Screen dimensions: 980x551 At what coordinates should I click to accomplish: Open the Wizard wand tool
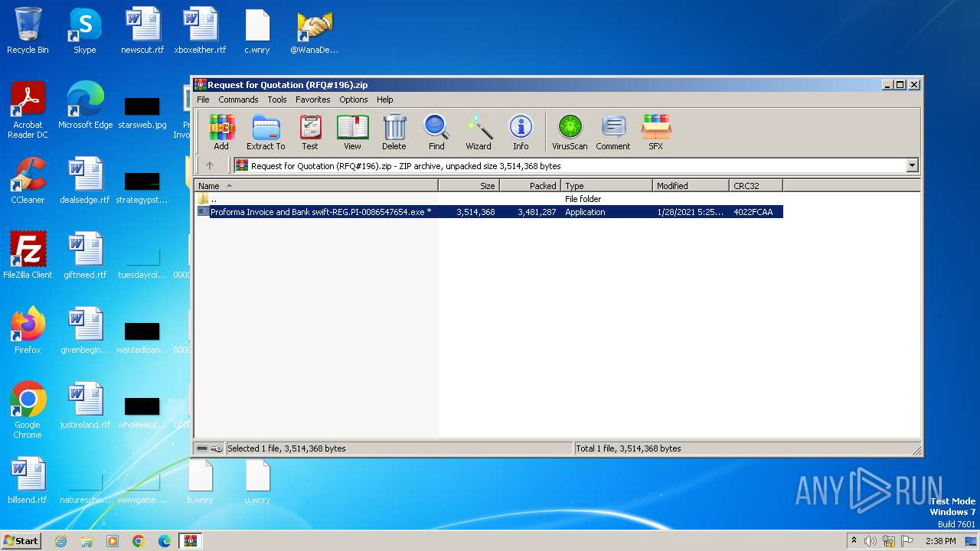pyautogui.click(x=479, y=132)
